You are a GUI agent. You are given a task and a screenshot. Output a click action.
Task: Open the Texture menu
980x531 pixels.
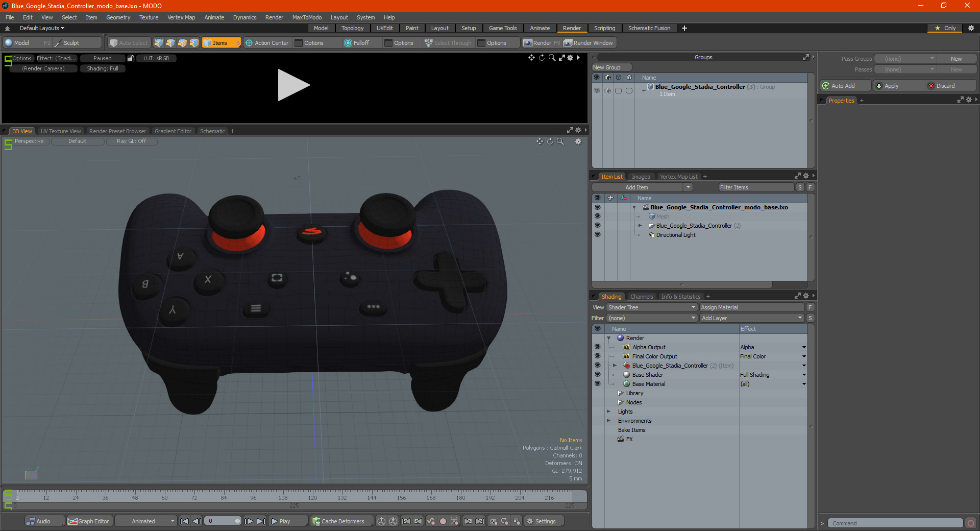pos(149,17)
